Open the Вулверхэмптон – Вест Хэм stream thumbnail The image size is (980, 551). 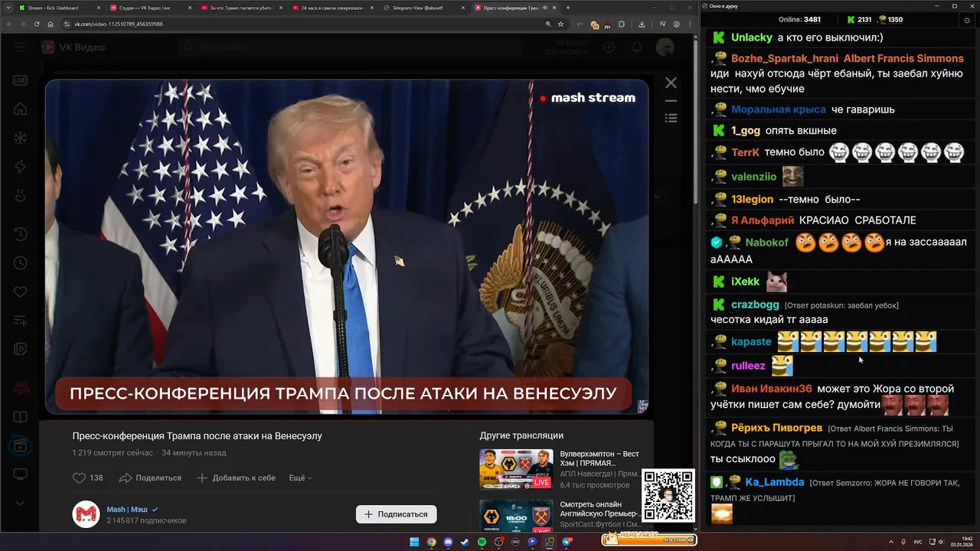click(516, 469)
